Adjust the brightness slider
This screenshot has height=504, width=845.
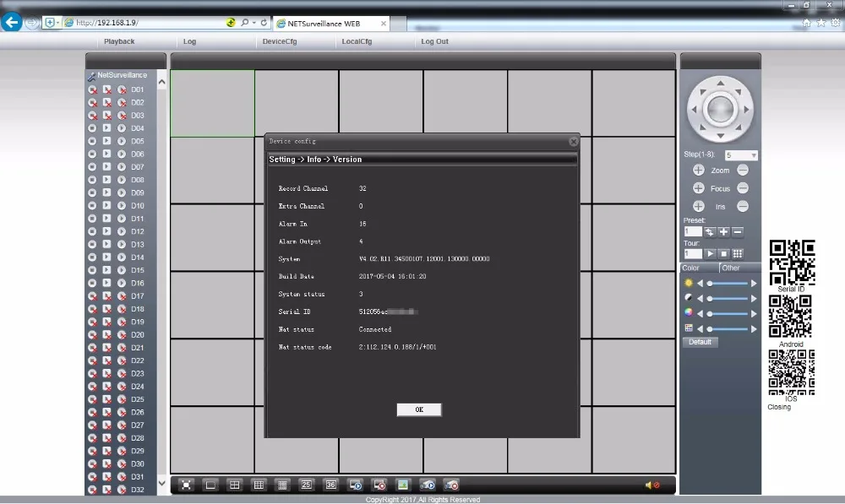[x=728, y=283]
